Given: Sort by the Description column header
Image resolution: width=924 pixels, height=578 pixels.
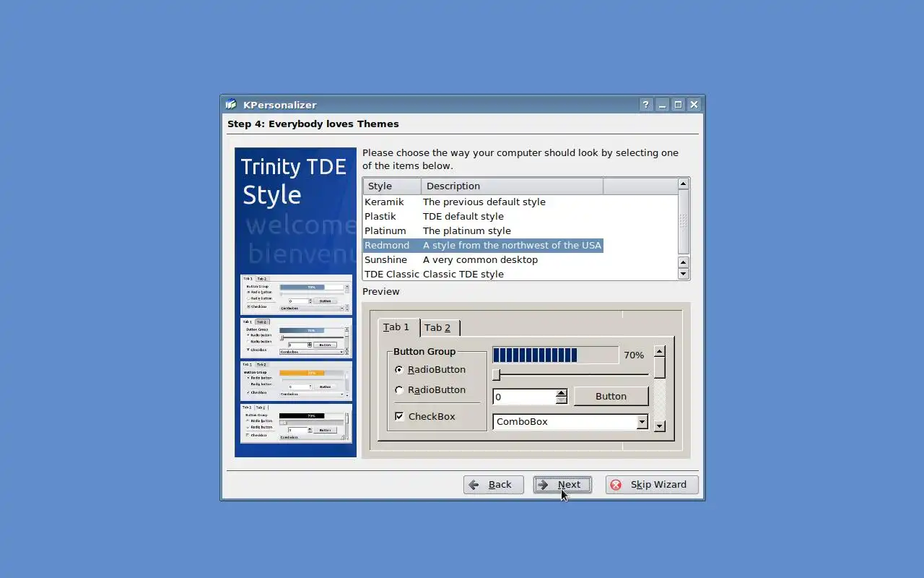Looking at the screenshot, I should (x=512, y=186).
